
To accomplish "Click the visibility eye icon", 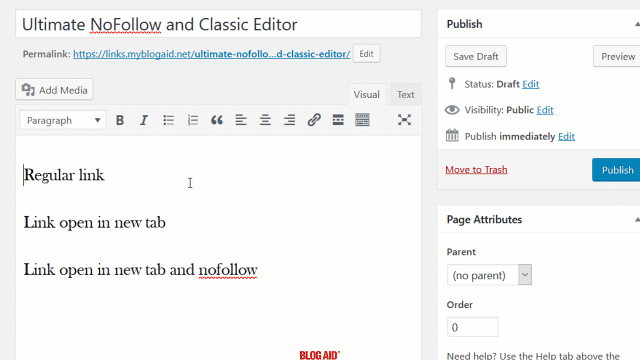I will pos(452,110).
